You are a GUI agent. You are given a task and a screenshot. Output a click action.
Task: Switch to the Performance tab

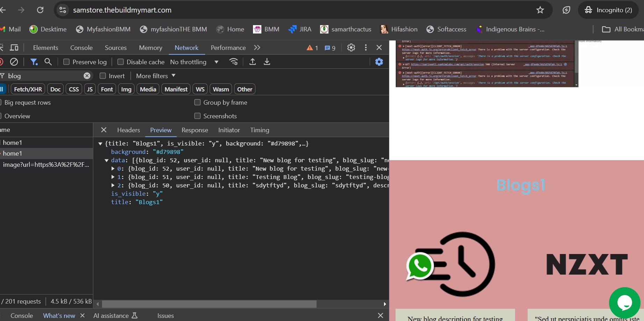228,48
